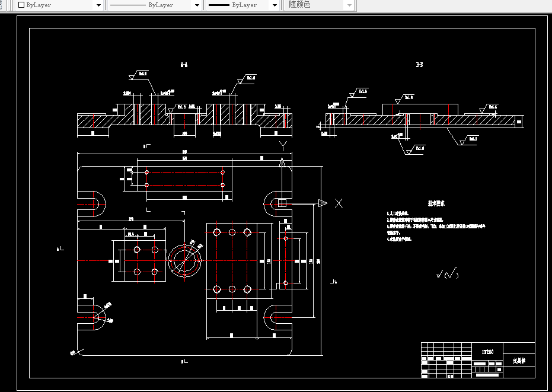Image resolution: width=552 pixels, height=392 pixels.
Task: Select the X axis label
Action: pos(339,203)
